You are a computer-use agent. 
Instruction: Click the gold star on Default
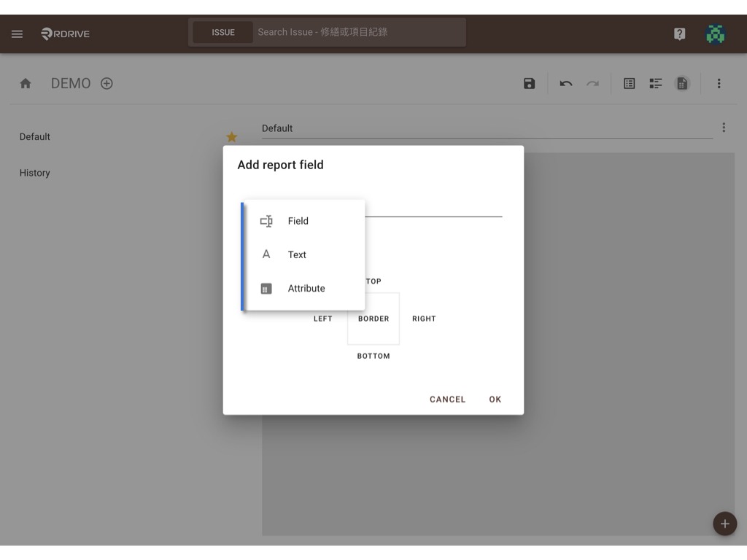[x=231, y=137]
